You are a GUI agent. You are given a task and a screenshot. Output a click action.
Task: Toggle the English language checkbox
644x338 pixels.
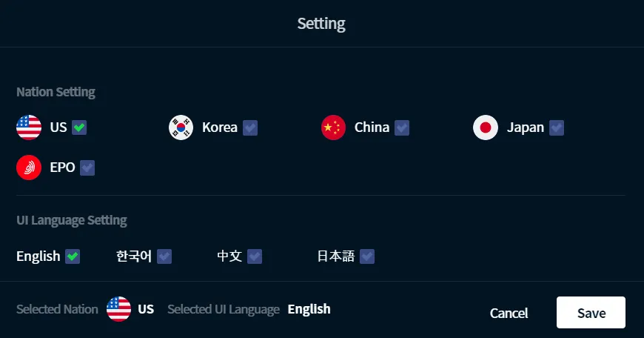tap(73, 256)
